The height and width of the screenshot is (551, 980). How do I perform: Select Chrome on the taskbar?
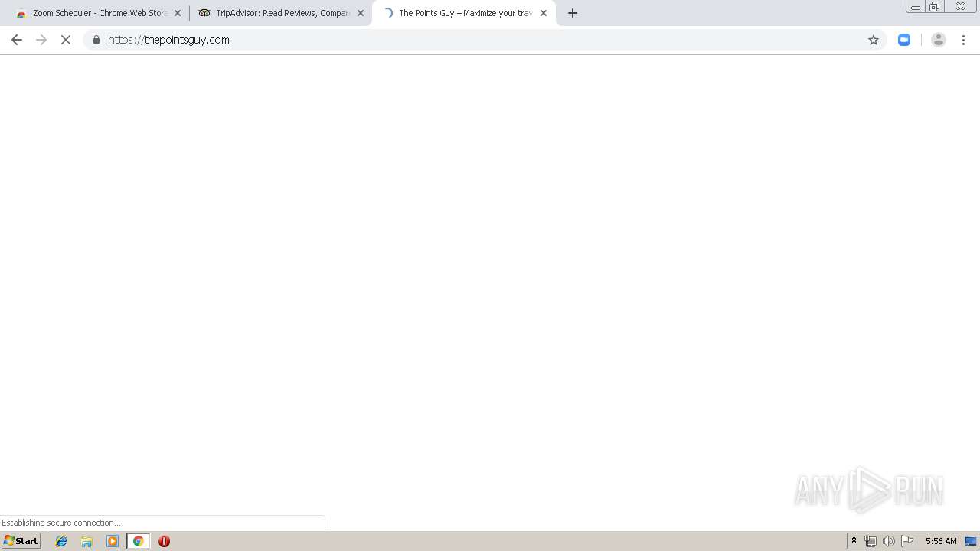tap(138, 541)
